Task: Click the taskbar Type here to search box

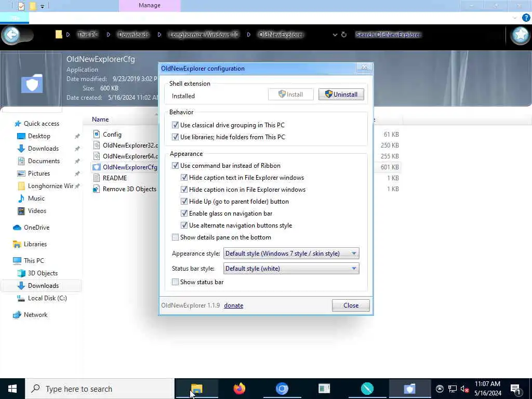Action: pyautogui.click(x=100, y=389)
